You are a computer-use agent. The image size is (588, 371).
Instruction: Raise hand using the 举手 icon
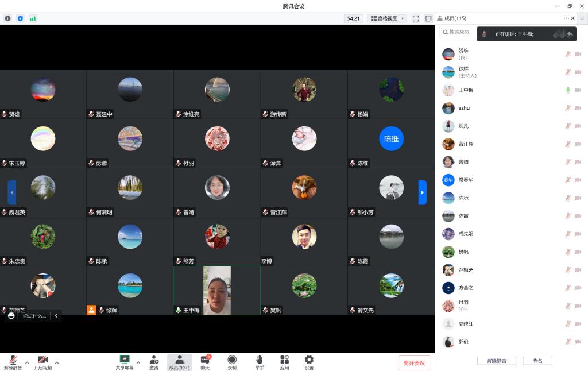click(x=260, y=360)
